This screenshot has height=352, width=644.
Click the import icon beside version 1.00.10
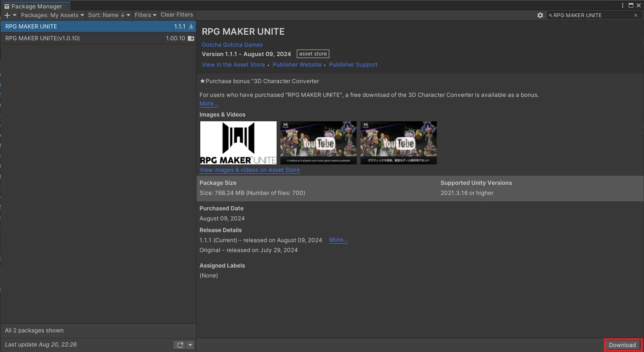click(191, 39)
